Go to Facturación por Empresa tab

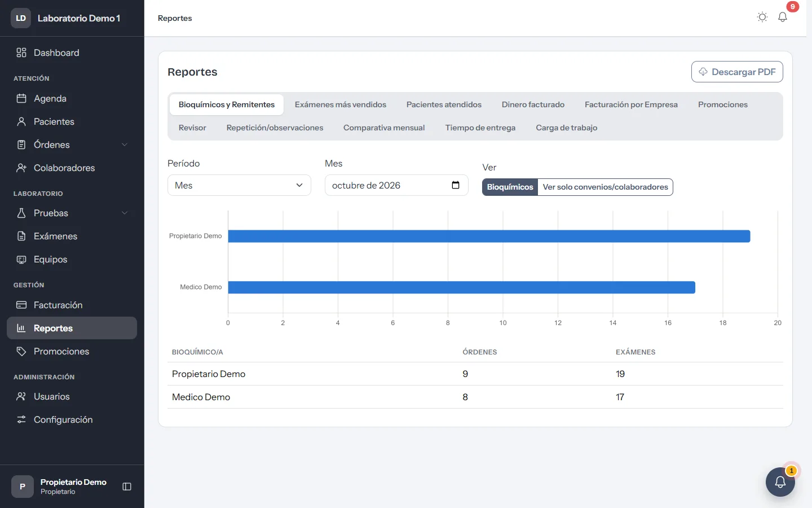tap(631, 104)
